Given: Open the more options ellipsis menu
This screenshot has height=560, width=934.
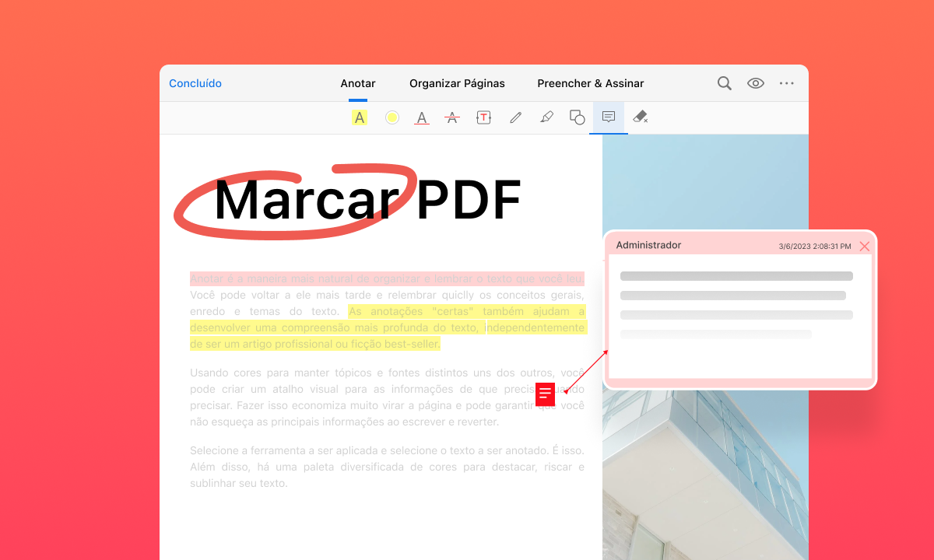Looking at the screenshot, I should 786,83.
